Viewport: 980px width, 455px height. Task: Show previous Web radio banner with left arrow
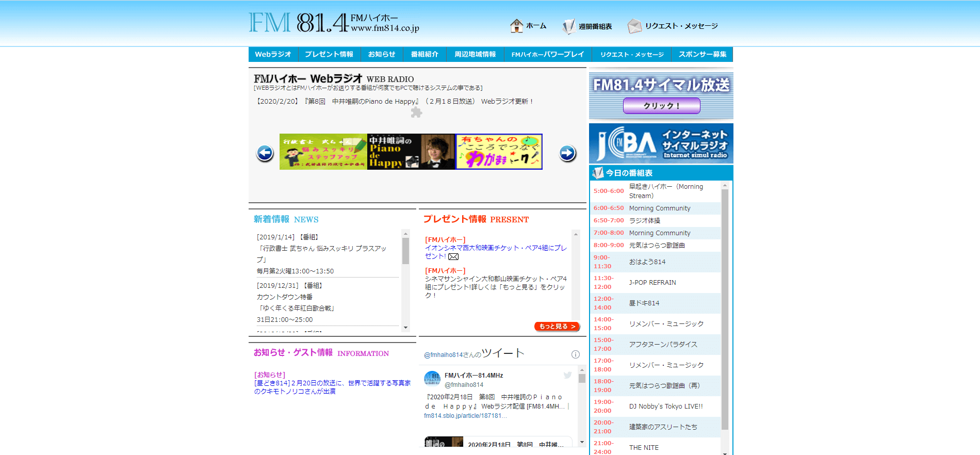265,153
